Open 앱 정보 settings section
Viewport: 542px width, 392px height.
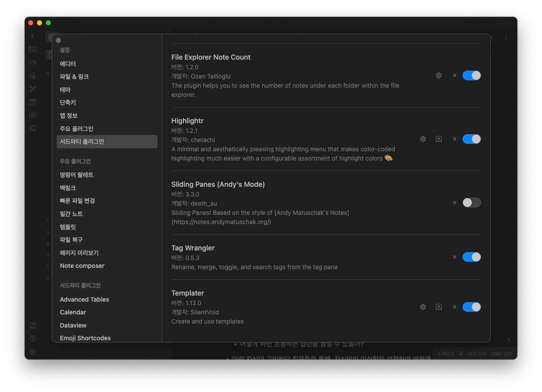click(x=107, y=115)
